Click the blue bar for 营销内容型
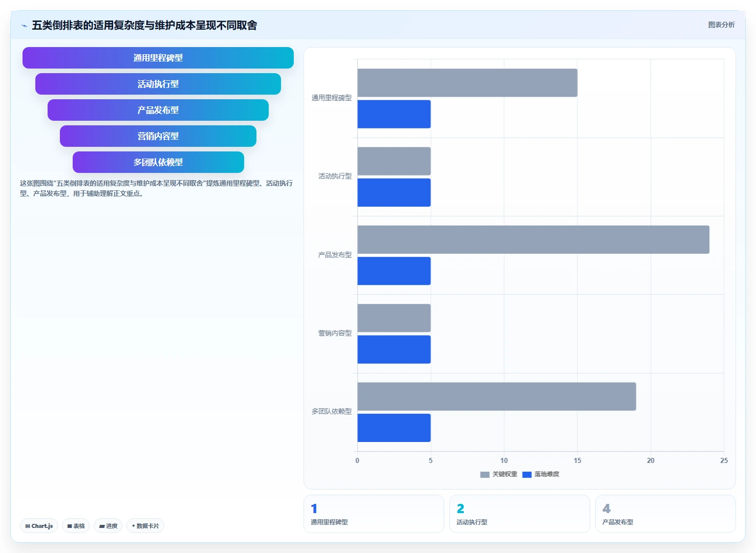The height and width of the screenshot is (553, 756). (394, 349)
